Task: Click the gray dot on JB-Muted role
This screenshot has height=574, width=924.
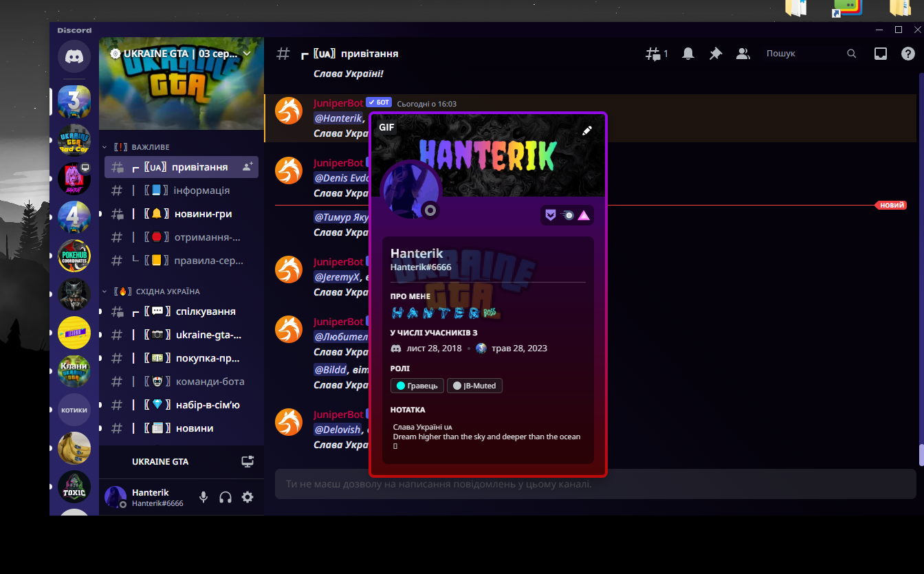Action: [457, 386]
